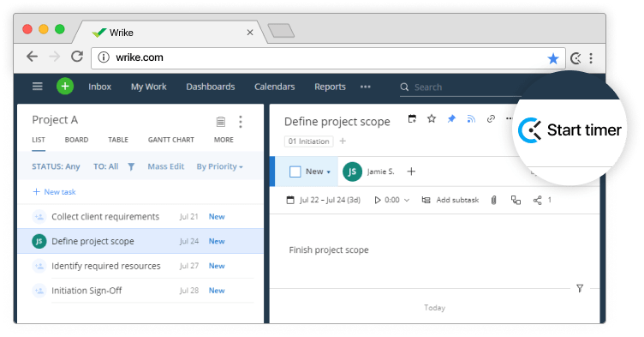
Task: Click the follow feed icon
Action: [x=471, y=119]
